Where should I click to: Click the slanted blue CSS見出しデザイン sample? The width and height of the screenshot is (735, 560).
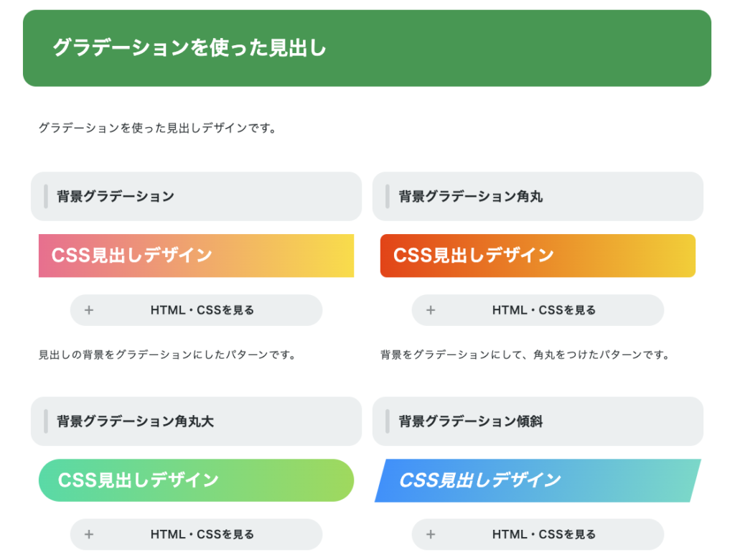point(538,480)
